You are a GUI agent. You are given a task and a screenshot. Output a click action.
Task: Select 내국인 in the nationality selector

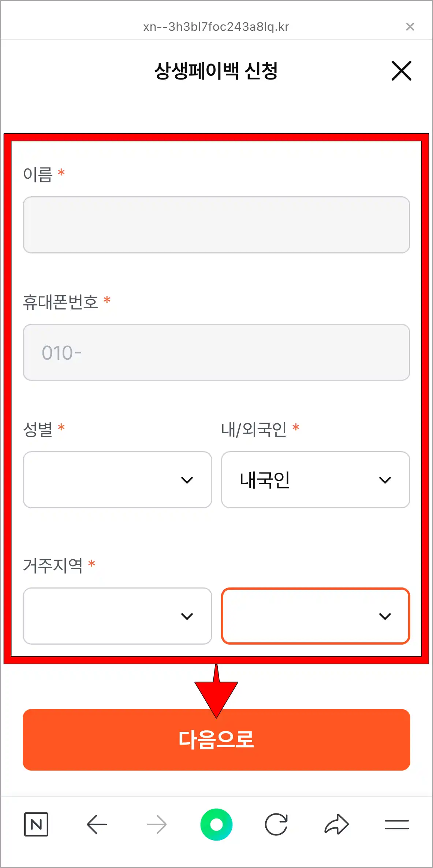click(x=315, y=480)
